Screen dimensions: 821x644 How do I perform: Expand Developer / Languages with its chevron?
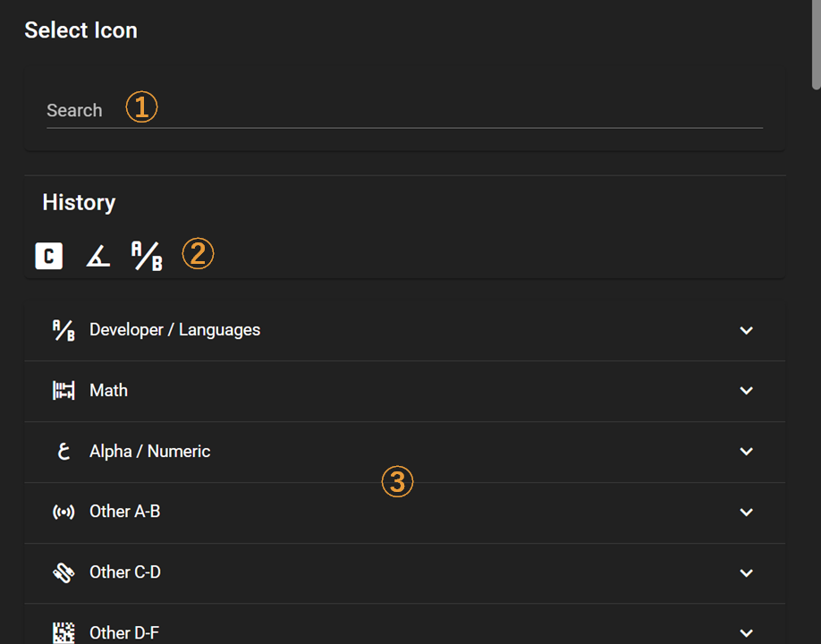click(746, 330)
